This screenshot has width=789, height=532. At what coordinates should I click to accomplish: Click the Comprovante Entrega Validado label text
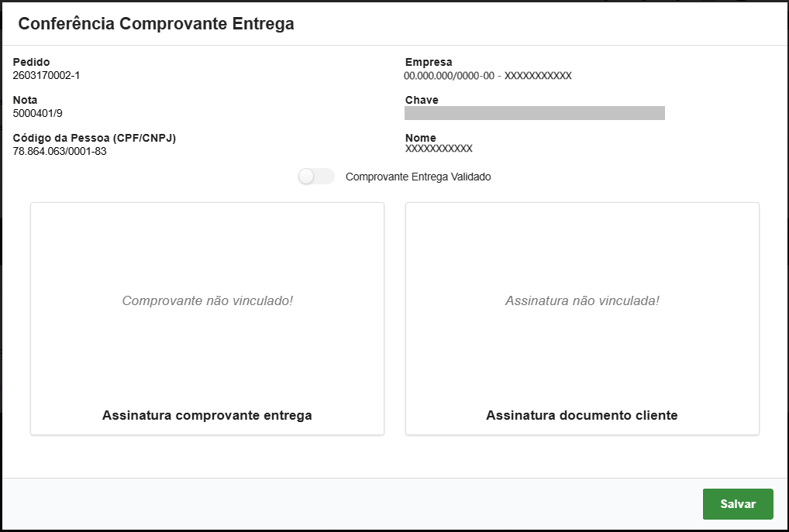pyautogui.click(x=418, y=177)
